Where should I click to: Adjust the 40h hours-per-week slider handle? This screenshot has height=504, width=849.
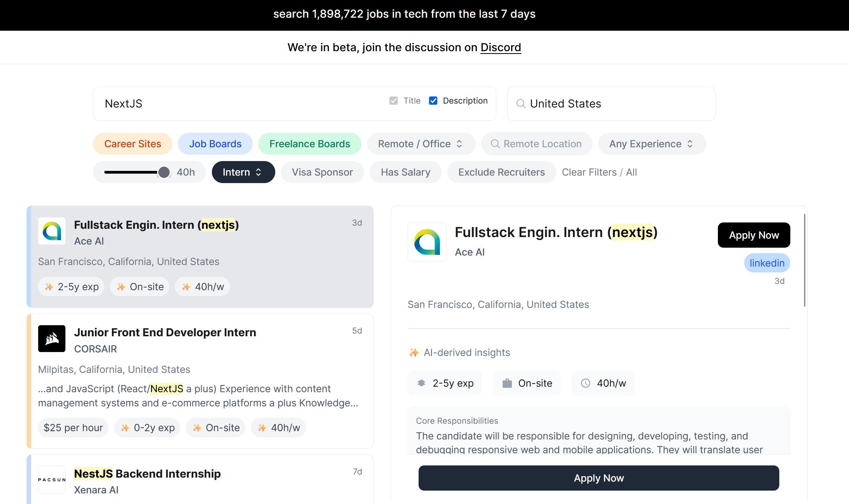point(164,172)
